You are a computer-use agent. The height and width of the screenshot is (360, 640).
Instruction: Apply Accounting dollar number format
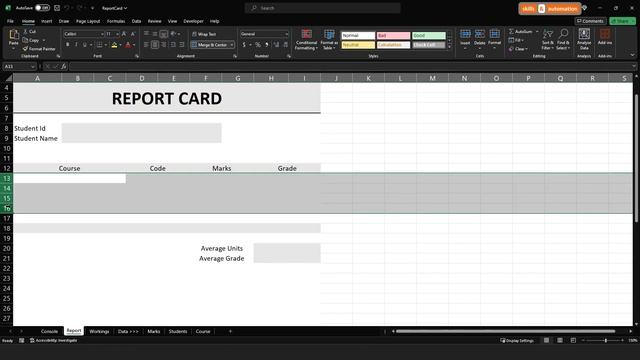coord(244,44)
